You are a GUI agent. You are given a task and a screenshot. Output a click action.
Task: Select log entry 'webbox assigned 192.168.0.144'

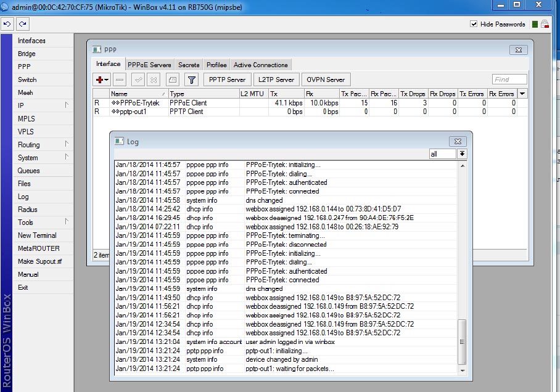click(286, 209)
